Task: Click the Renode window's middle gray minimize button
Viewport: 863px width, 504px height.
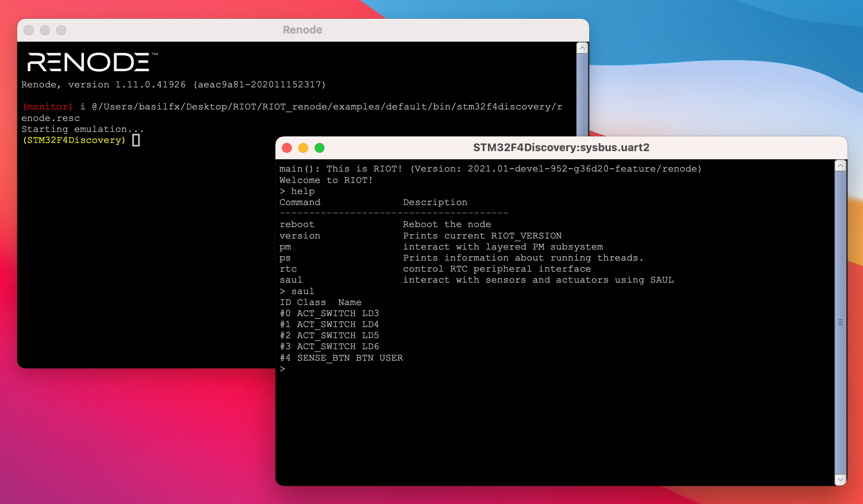Action: pos(45,30)
